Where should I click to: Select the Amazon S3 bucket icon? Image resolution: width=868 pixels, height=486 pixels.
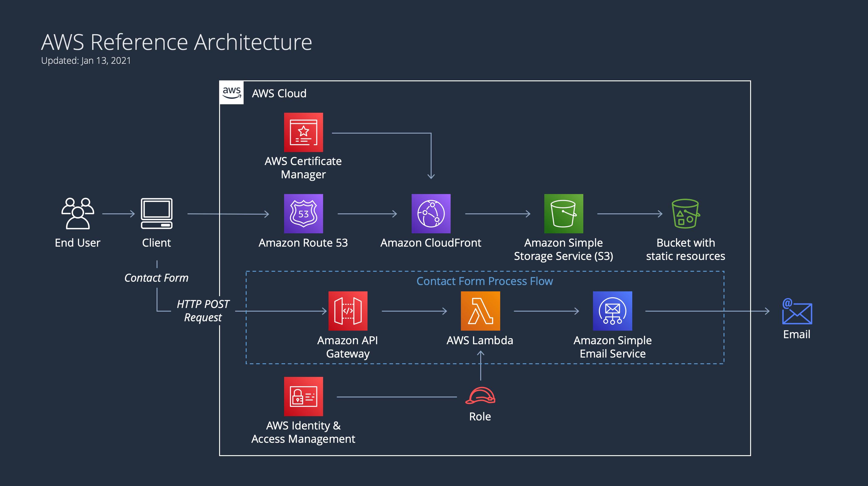tap(563, 213)
